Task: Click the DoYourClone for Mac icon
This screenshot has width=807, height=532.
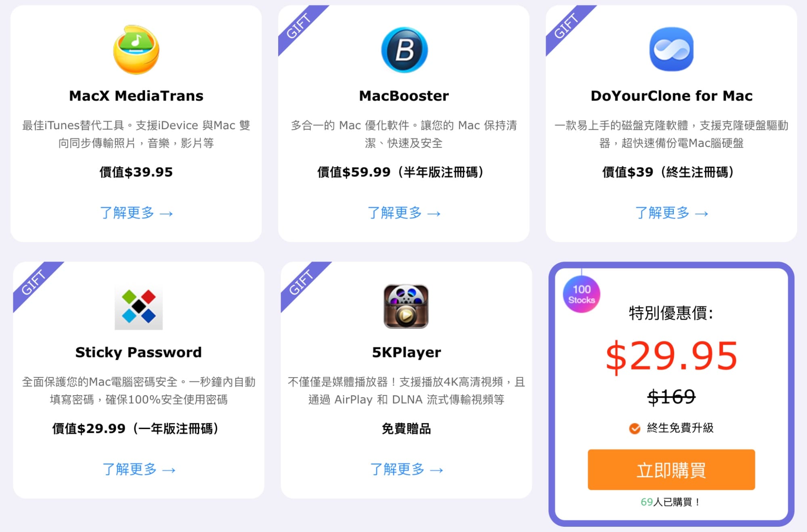Action: pyautogui.click(x=671, y=49)
